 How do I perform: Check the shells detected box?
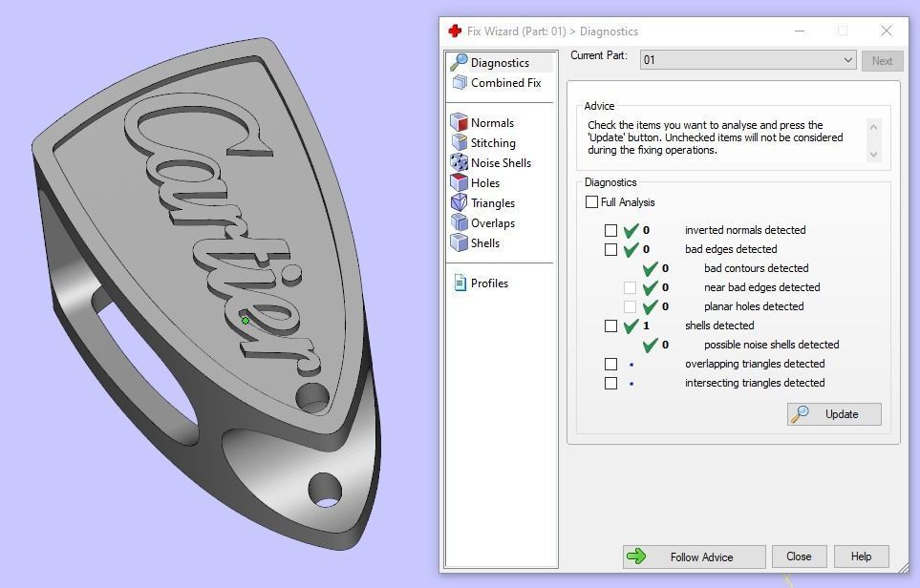(610, 325)
